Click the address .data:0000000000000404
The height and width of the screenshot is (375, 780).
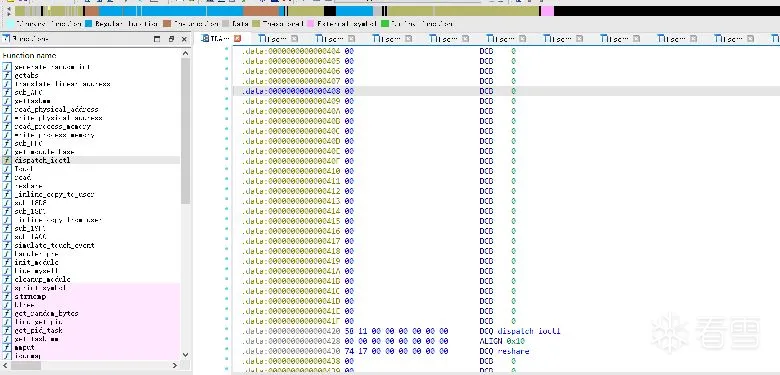click(x=292, y=51)
